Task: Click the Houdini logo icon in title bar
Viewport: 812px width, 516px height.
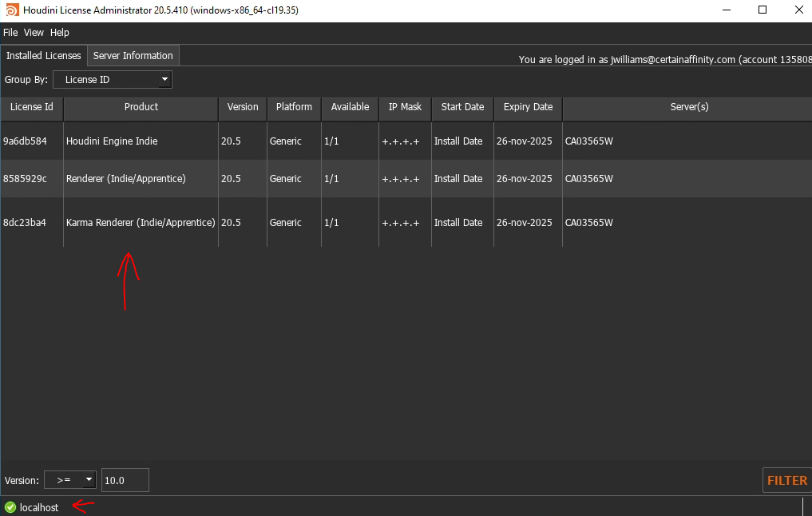Action: 12,10
